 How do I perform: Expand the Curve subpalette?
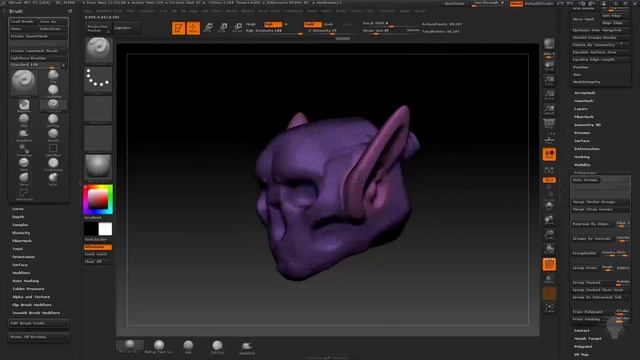(18, 209)
